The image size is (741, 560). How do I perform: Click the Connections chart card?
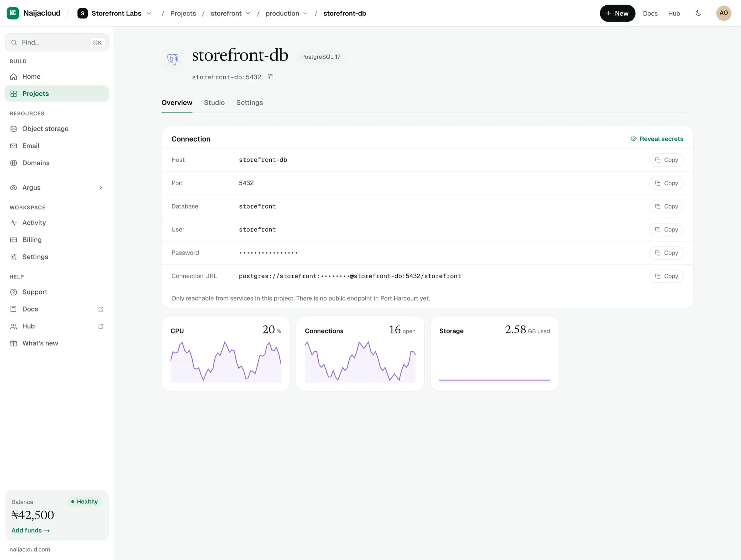coord(360,353)
